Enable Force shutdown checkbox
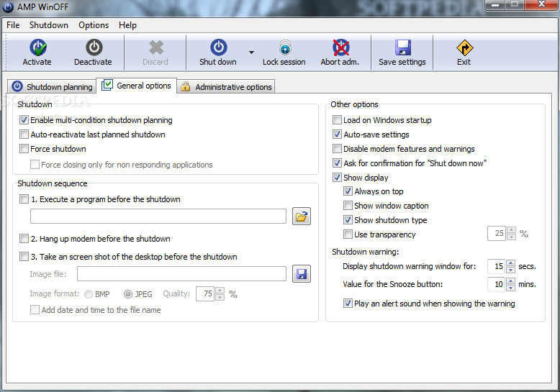Screen dimensions: 560x392 pos(24,148)
